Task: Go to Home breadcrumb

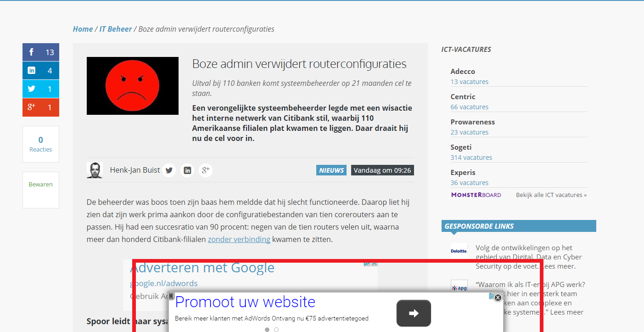Action: pyautogui.click(x=83, y=29)
